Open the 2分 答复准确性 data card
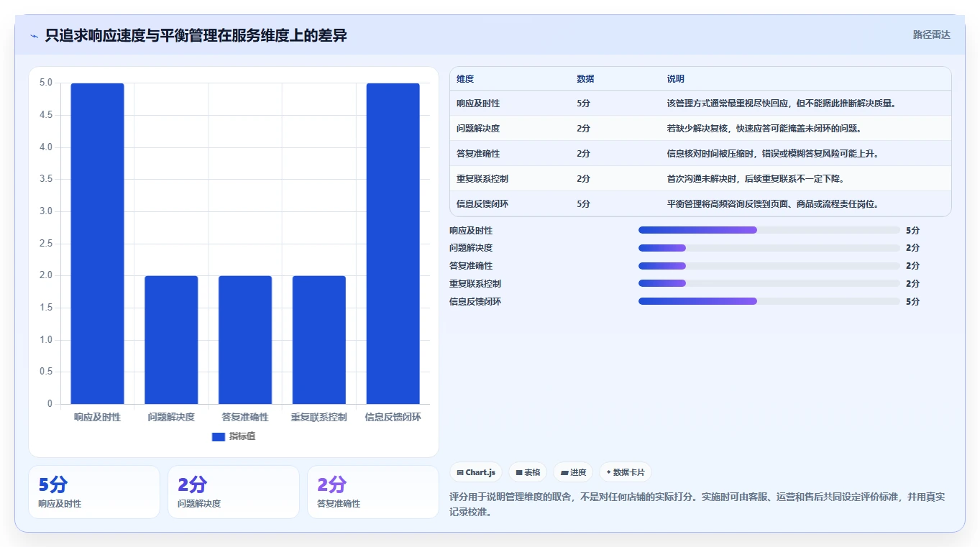This screenshot has height=547, width=980. tap(373, 492)
